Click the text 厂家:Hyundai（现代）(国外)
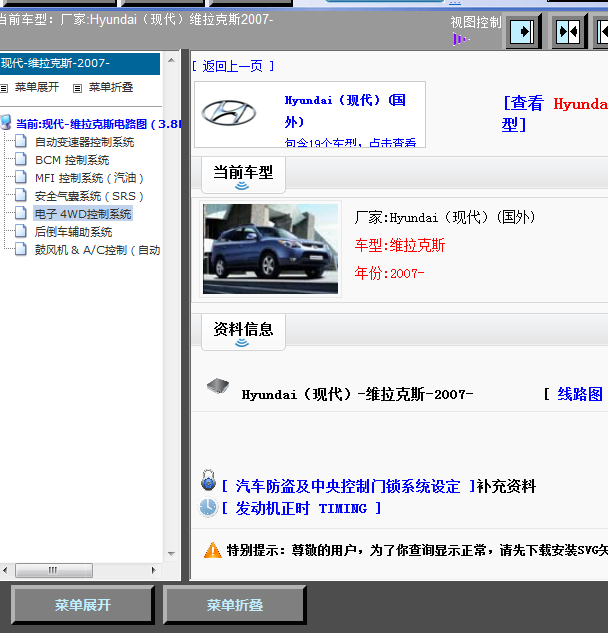Screen dimensions: 608x637 pyautogui.click(x=445, y=217)
